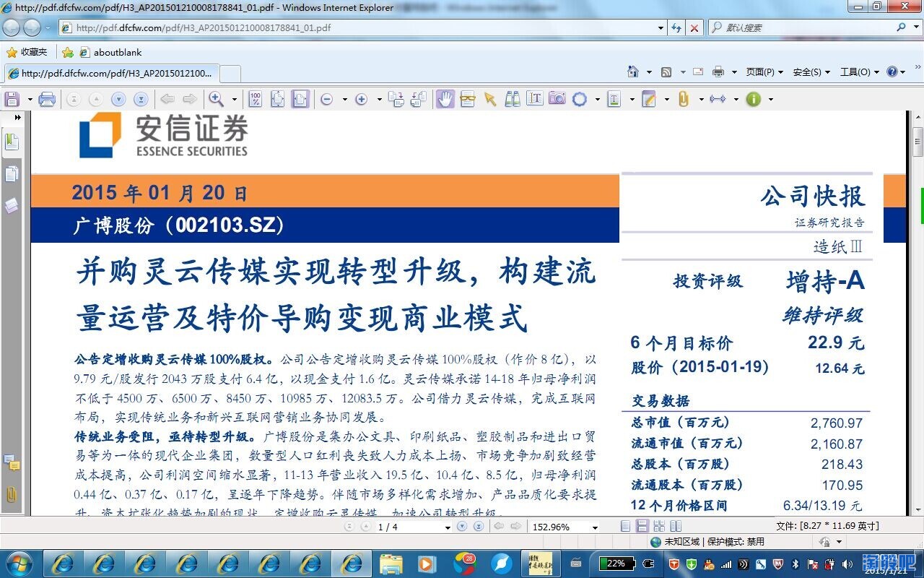This screenshot has width=924, height=578.
Task: Open Save icon dropdown arrow
Action: tap(30, 99)
